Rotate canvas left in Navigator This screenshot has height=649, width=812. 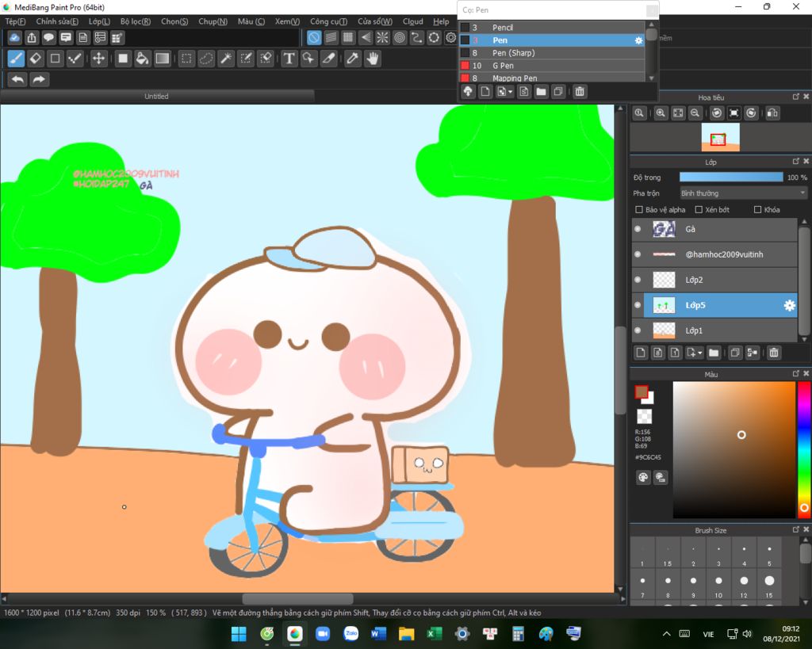point(717,113)
